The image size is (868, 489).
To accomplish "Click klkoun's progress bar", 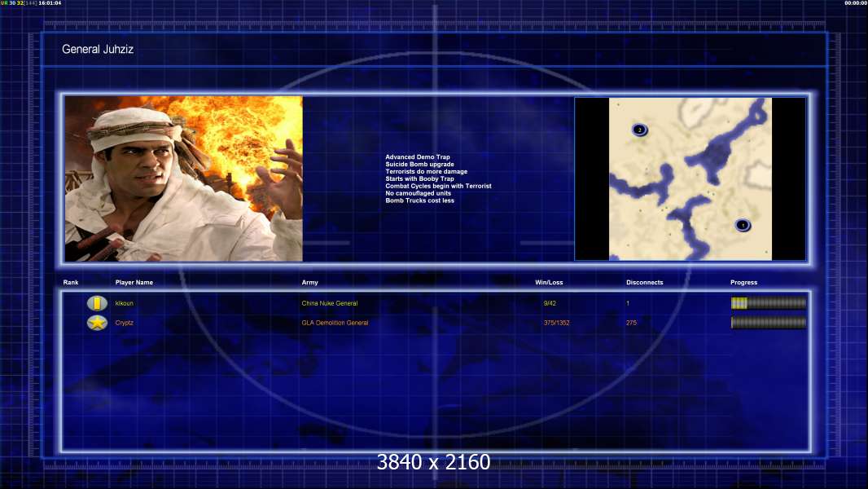I will tap(769, 303).
